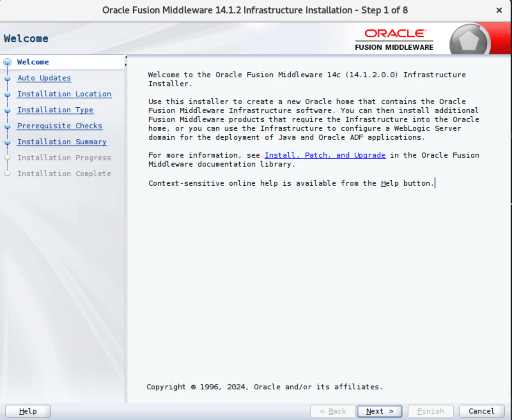Click the Installation Summary bullet icon
The height and width of the screenshot is (420, 512).
pyautogui.click(x=7, y=142)
